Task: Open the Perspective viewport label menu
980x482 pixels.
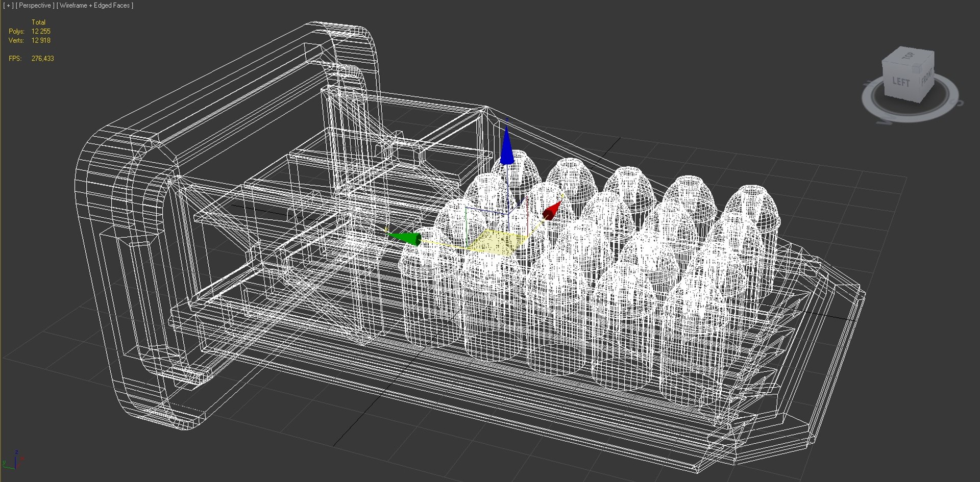Action: click(x=35, y=6)
